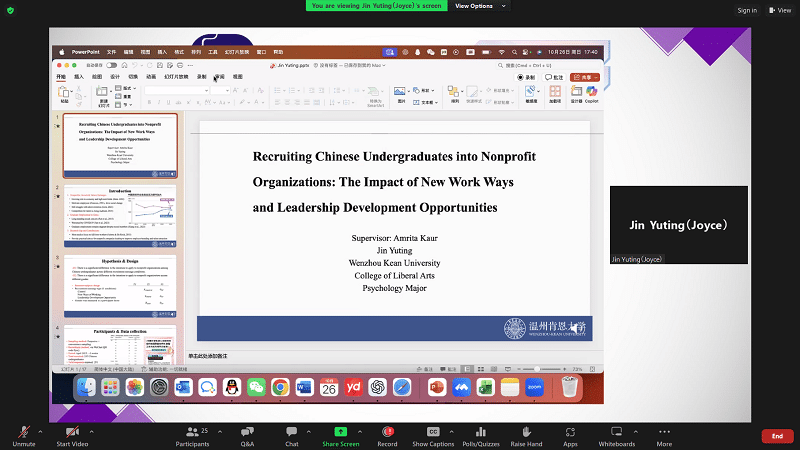This screenshot has width=800, height=450.
Task: Open the More menu in Zoom toolbar
Action: [664, 431]
